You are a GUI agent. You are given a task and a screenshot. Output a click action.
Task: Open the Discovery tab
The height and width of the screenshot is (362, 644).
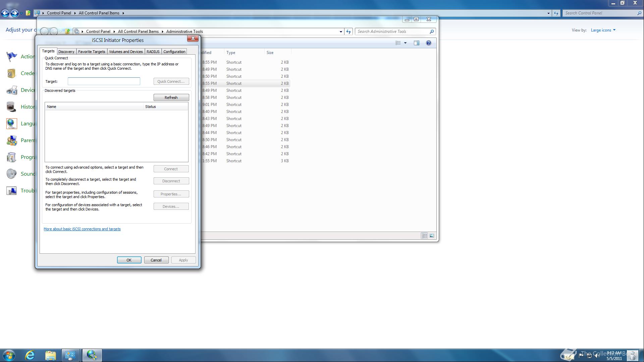pyautogui.click(x=66, y=52)
